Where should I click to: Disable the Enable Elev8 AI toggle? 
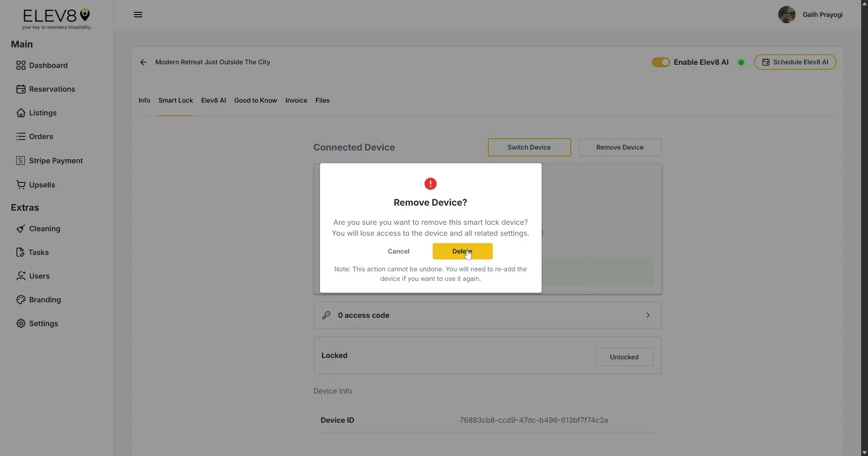click(661, 62)
